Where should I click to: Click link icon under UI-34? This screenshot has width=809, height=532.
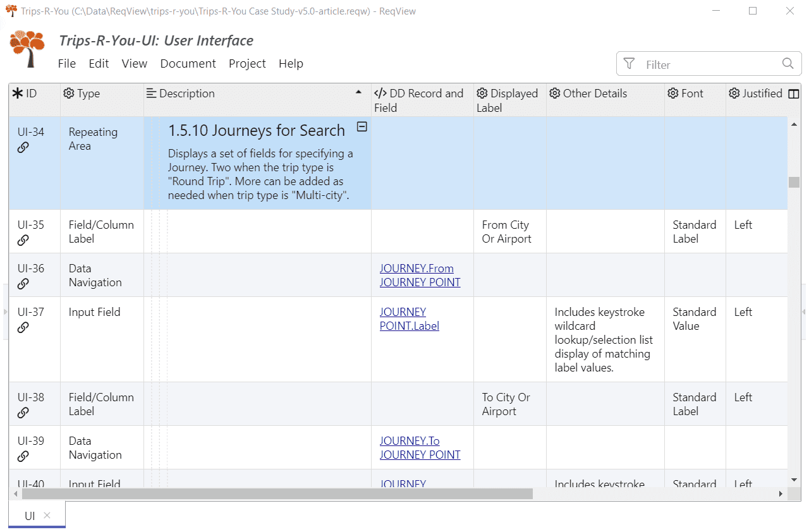pos(23,147)
